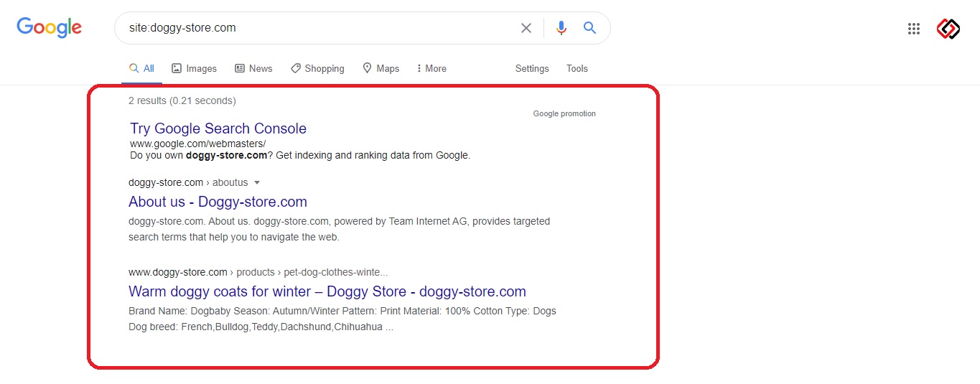Open the Images tab
The height and width of the screenshot is (384, 980).
pyautogui.click(x=194, y=68)
